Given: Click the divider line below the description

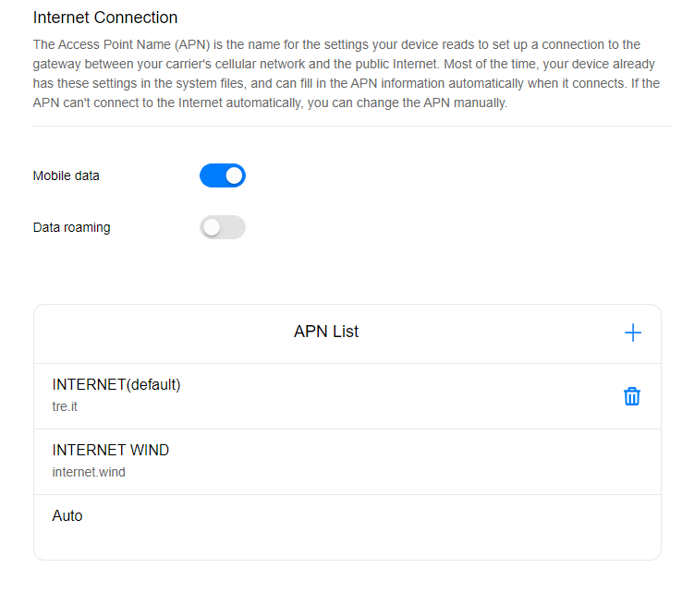Looking at the screenshot, I should coord(352,127).
